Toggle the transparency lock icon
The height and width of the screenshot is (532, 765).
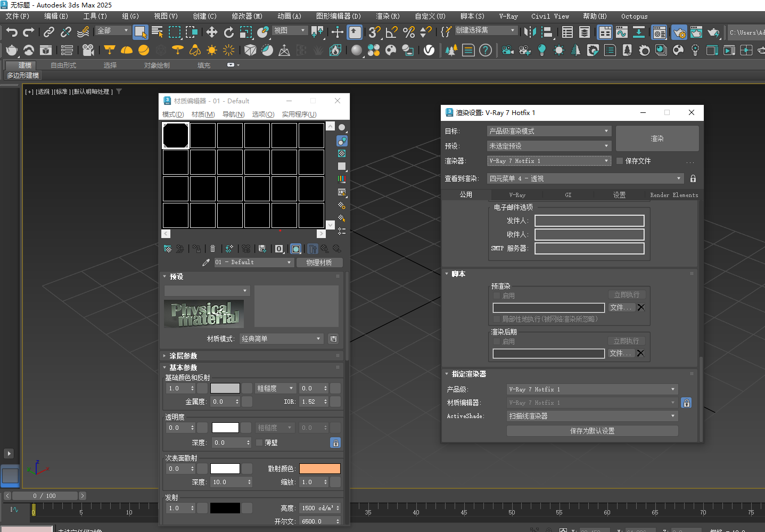335,443
